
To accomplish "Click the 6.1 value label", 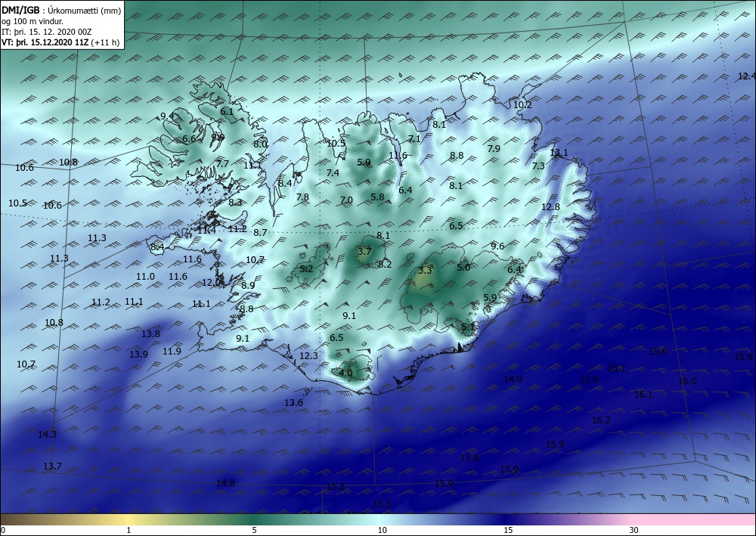I will [227, 112].
